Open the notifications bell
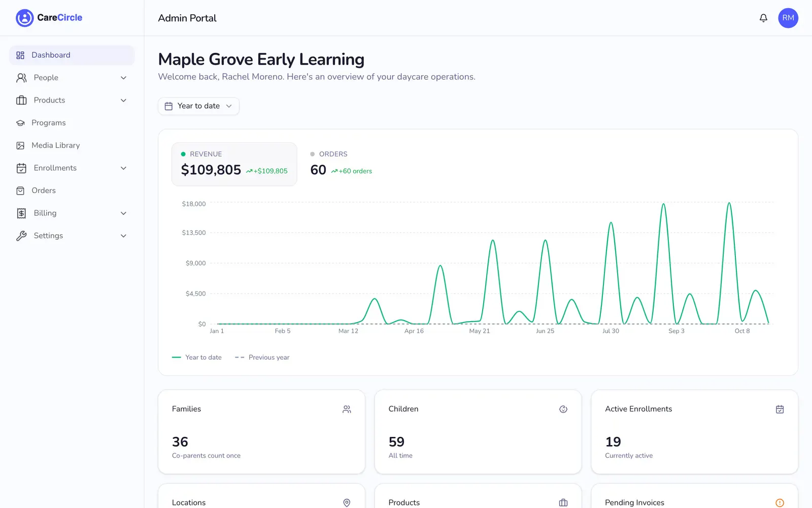The height and width of the screenshot is (508, 812). (763, 18)
